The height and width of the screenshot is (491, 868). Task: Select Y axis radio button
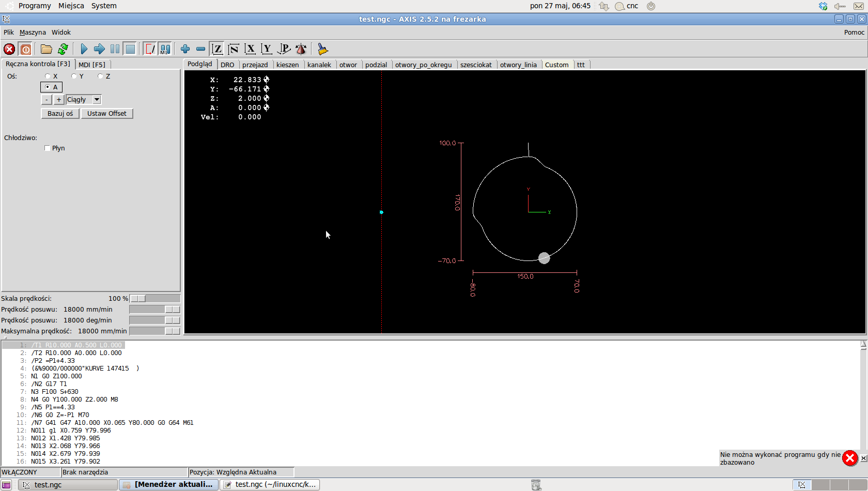coord(74,76)
